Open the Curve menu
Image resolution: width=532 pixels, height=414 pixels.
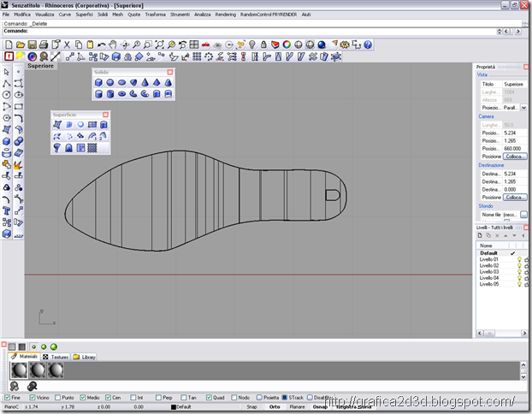65,15
